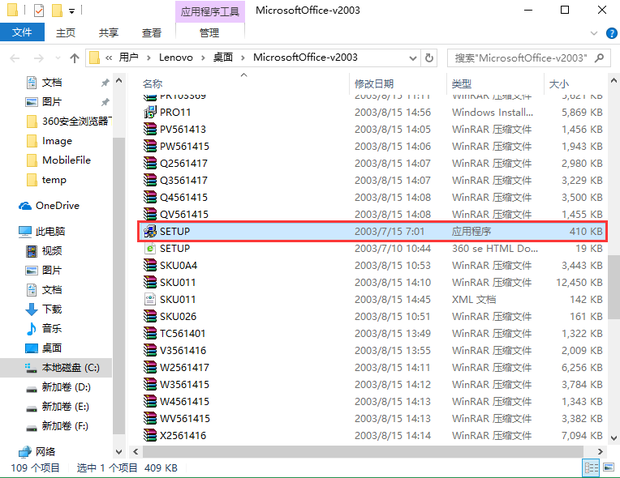Click the SKU0A4 WinRAR archive icon

150,265
